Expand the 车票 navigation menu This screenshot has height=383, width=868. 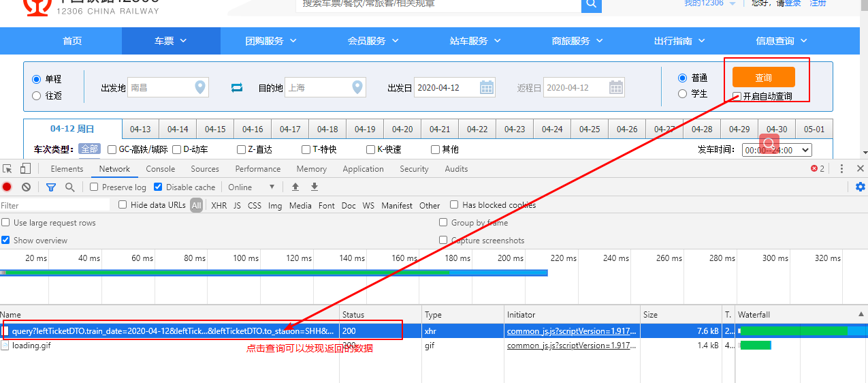pyautogui.click(x=170, y=41)
